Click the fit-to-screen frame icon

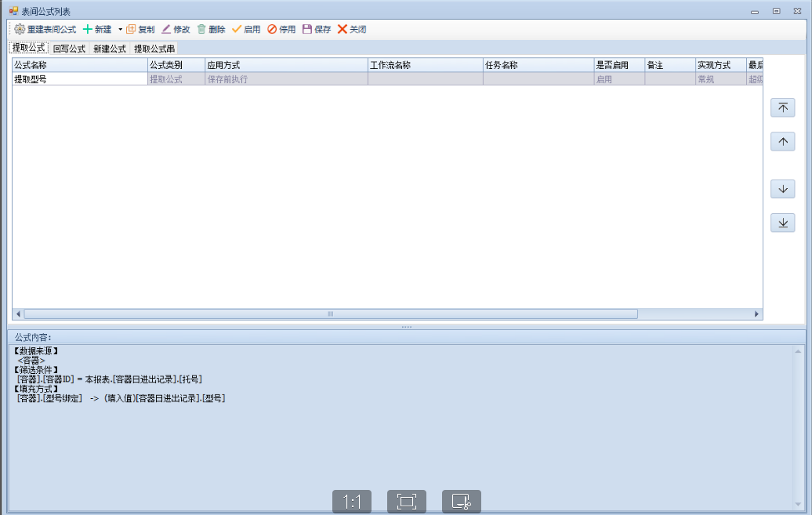click(407, 502)
